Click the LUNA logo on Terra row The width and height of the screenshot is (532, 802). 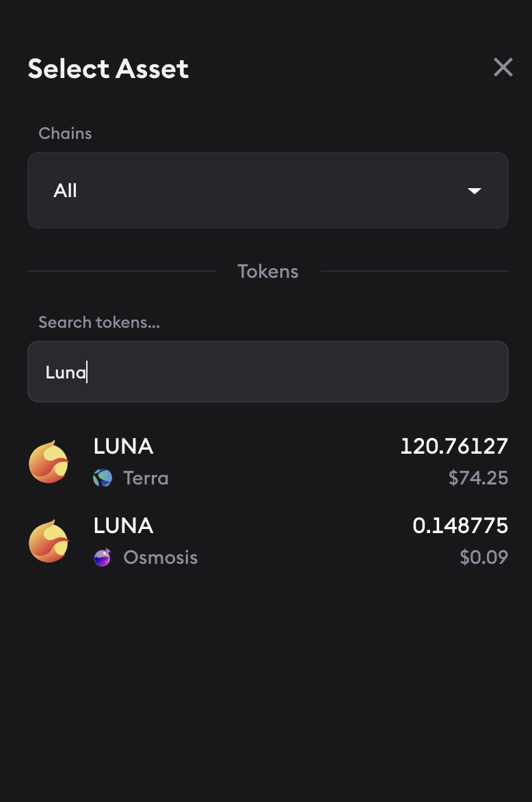pos(49,462)
